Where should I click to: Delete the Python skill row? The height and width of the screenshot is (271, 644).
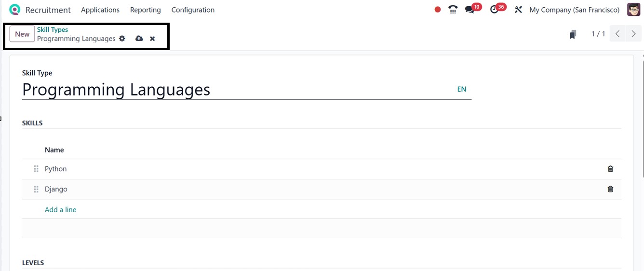[x=610, y=169]
